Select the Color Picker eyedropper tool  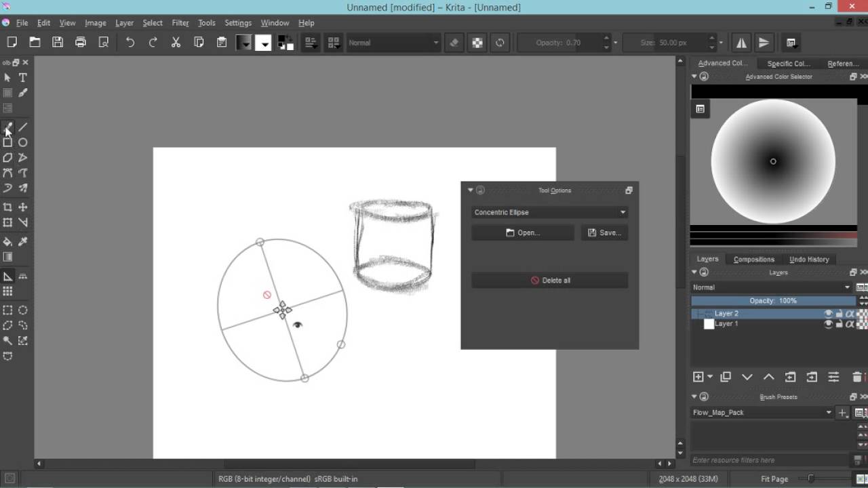click(x=22, y=242)
